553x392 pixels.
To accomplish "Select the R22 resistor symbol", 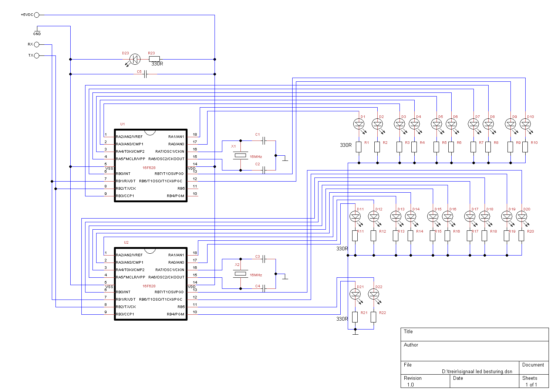I will 374,317.
